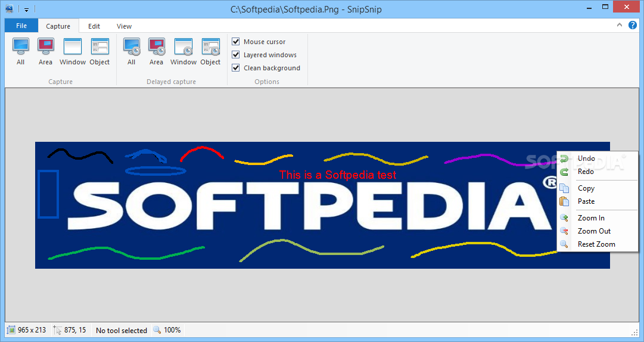Click the Reset Zoom magnifier icon
The image size is (644, 342).
(564, 245)
